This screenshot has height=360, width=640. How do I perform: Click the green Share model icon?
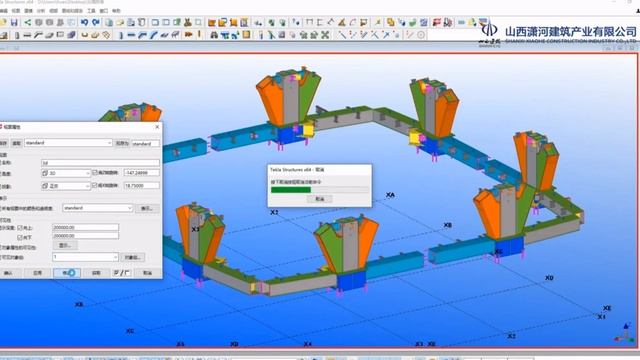pos(27,22)
